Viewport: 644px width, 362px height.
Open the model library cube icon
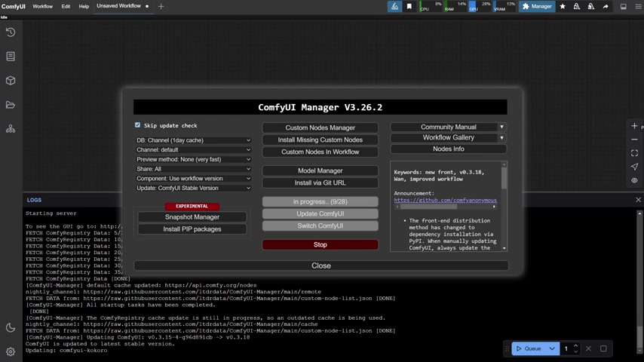(x=11, y=81)
